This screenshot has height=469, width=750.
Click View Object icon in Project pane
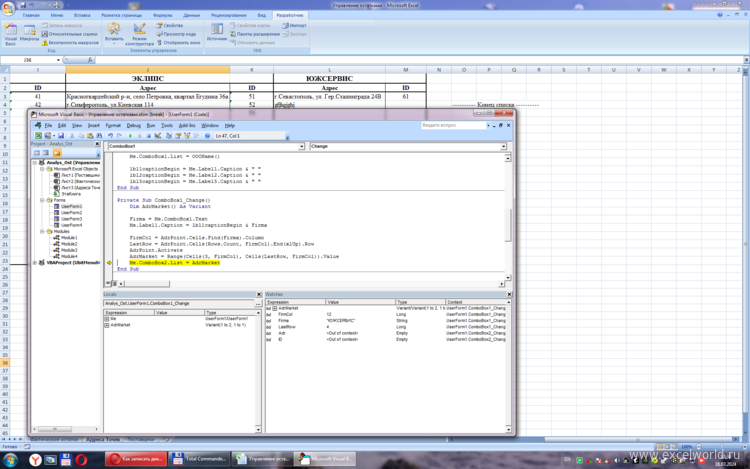coord(46,153)
